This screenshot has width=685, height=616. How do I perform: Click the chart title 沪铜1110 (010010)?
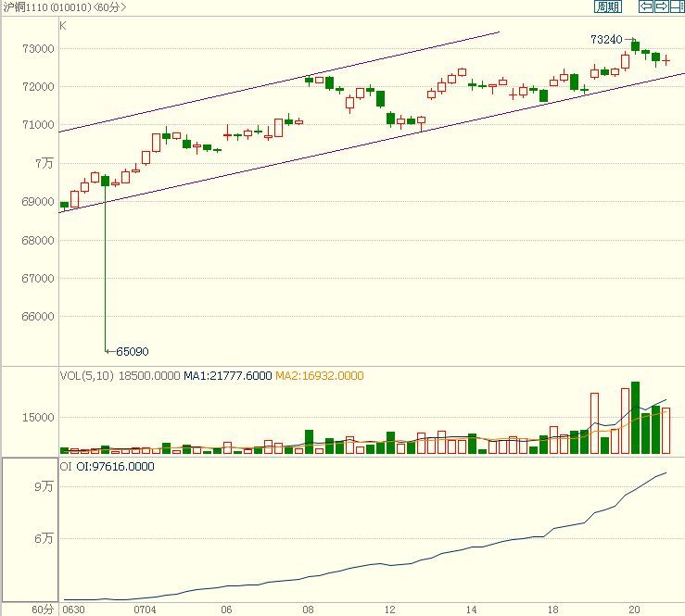[x=46, y=7]
